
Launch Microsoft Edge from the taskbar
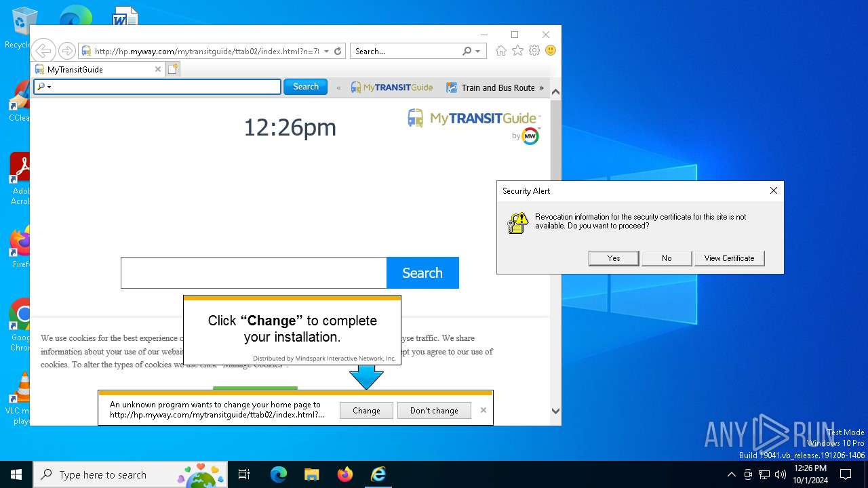(279, 474)
